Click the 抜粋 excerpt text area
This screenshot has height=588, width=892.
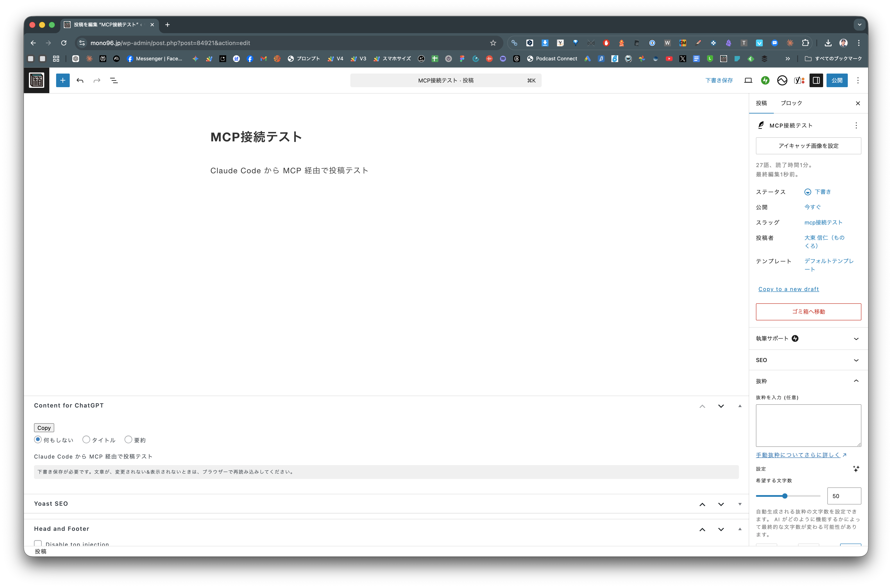[808, 425]
